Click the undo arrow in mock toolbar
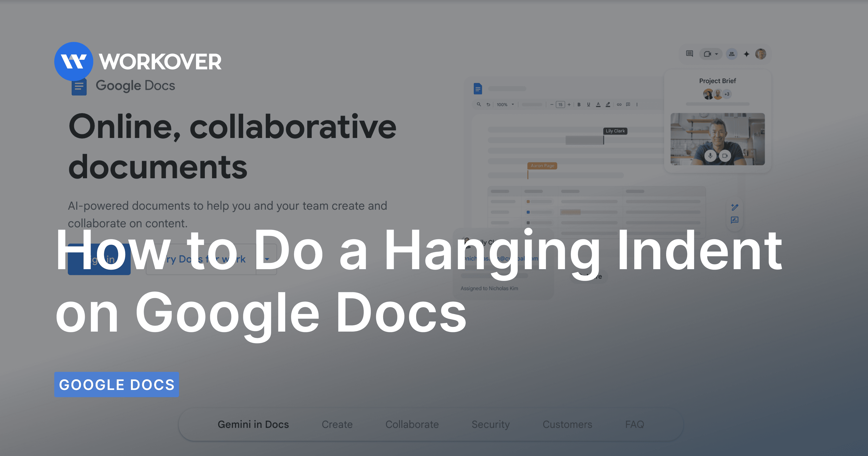The width and height of the screenshot is (868, 456). tap(488, 104)
